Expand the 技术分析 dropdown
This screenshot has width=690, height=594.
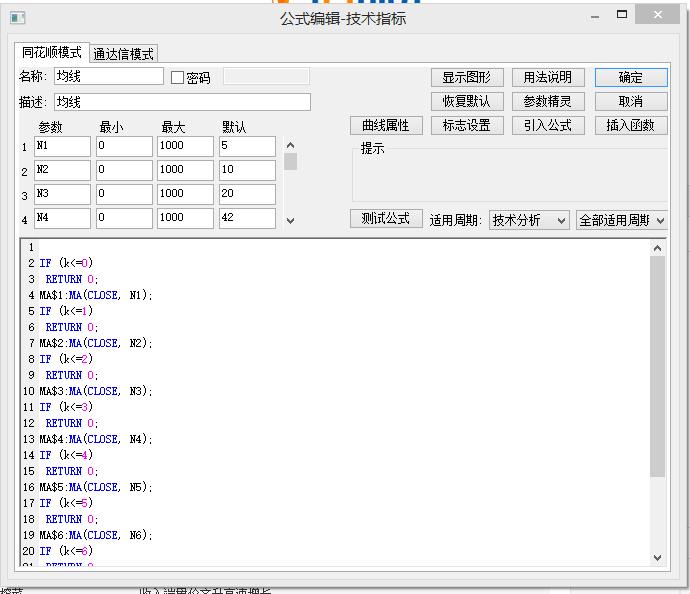(529, 220)
